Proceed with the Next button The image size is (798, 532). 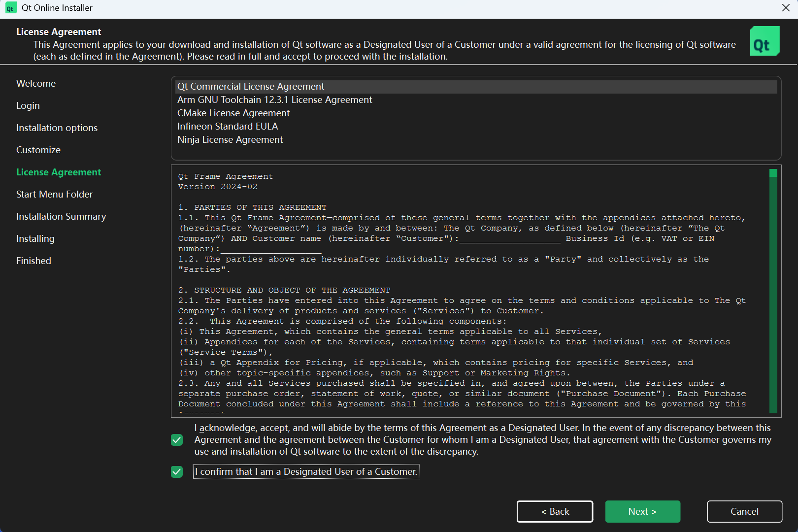[x=642, y=511]
